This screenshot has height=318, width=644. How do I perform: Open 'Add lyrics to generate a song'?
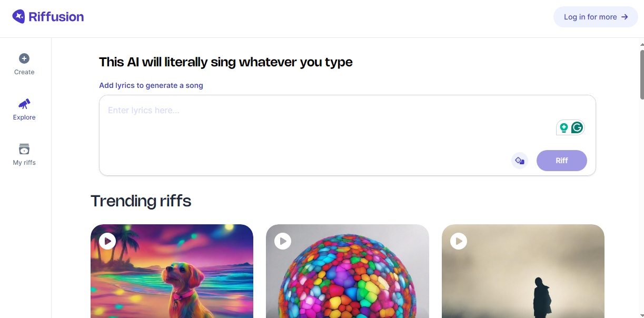coord(151,85)
